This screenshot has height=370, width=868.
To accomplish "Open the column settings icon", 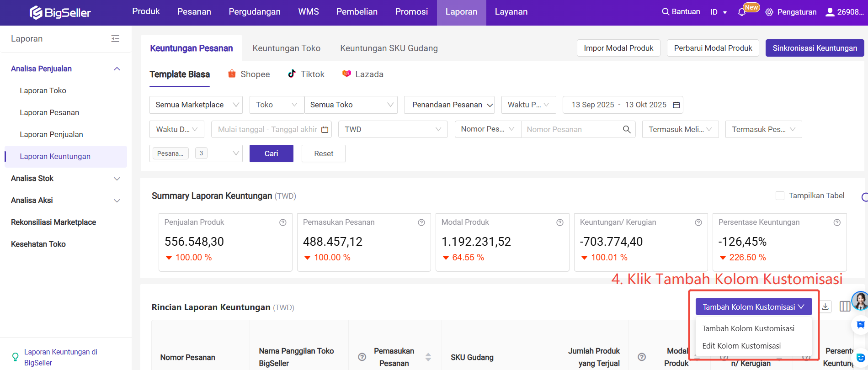I will (845, 307).
